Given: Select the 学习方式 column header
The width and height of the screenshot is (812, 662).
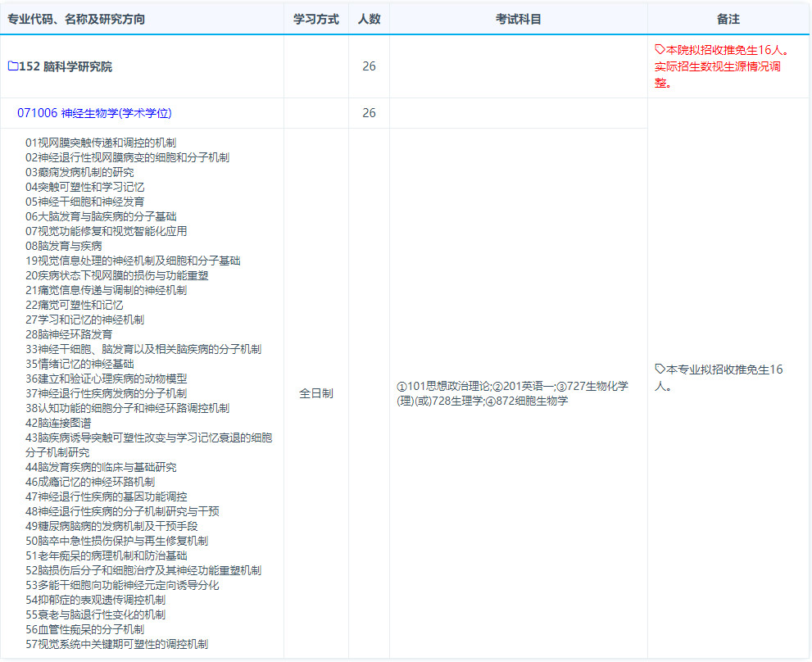Looking at the screenshot, I should point(316,19).
